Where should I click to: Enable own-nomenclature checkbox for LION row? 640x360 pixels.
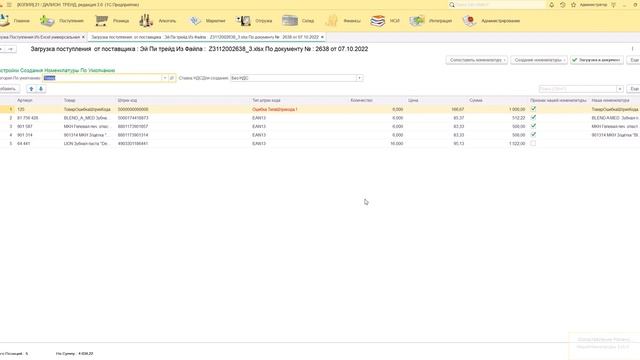click(533, 143)
